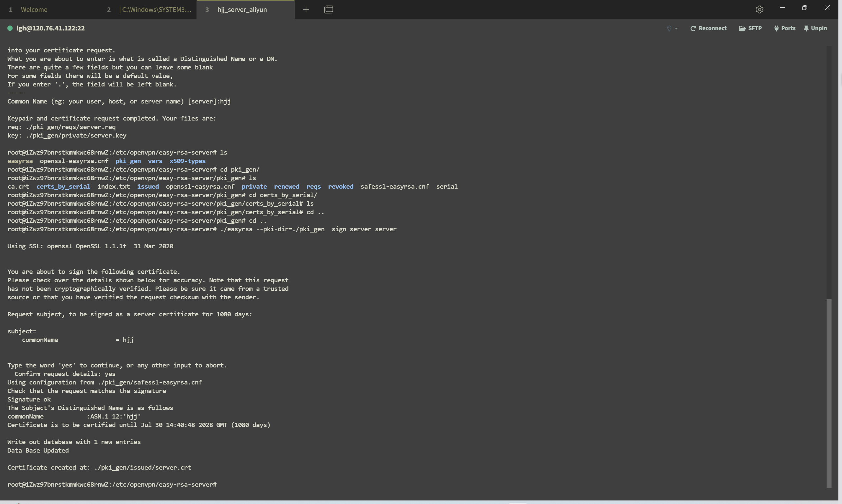
Task: Expand the dropdown arrow beside the lightbulb
Action: 676,28
